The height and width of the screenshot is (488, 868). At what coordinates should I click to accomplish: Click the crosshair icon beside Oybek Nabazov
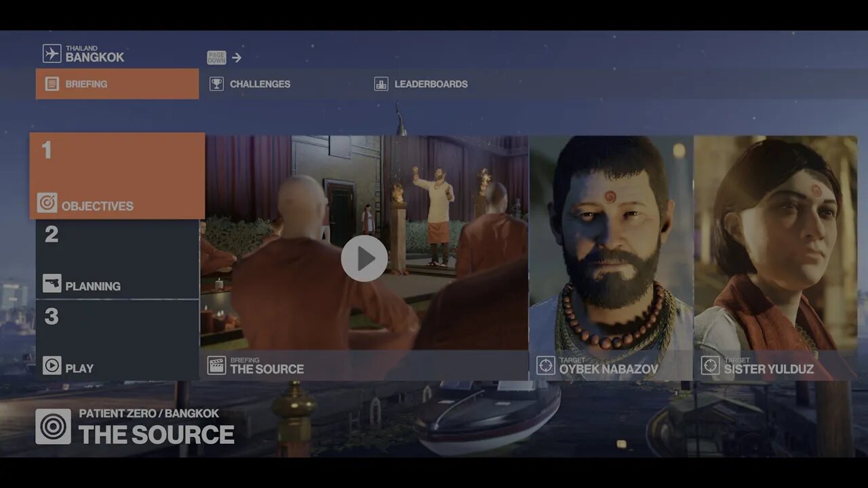[x=546, y=365]
